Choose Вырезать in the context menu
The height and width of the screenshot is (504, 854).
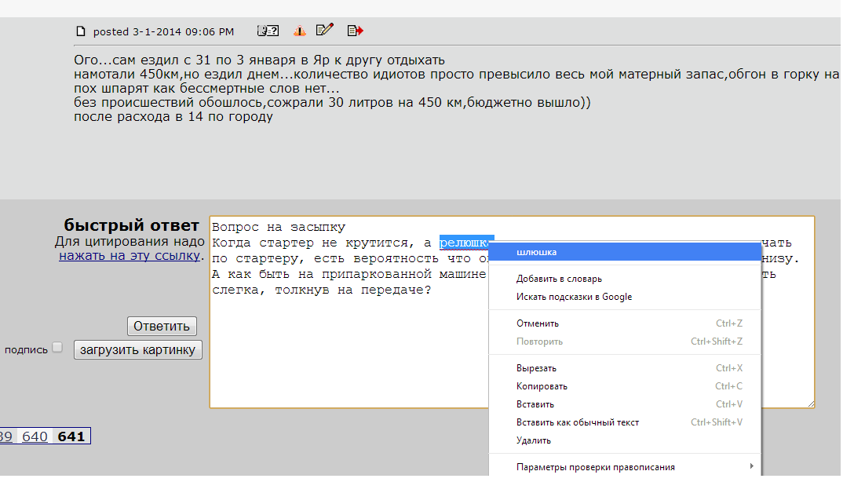pyautogui.click(x=625, y=367)
